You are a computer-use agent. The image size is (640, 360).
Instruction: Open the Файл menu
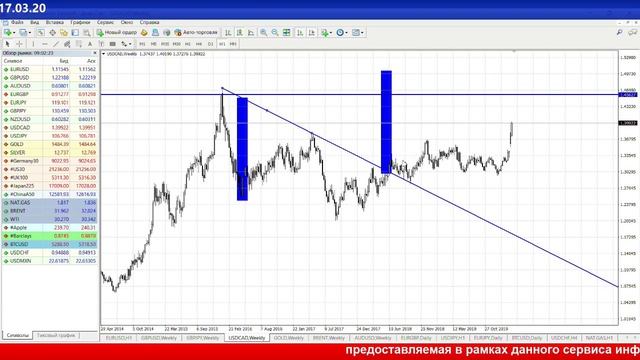click(17, 22)
